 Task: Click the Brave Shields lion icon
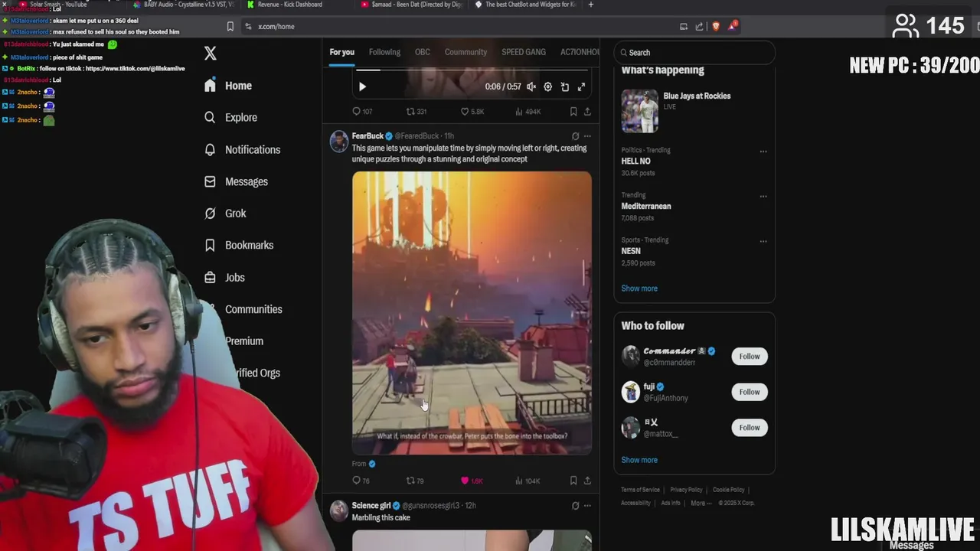(716, 26)
